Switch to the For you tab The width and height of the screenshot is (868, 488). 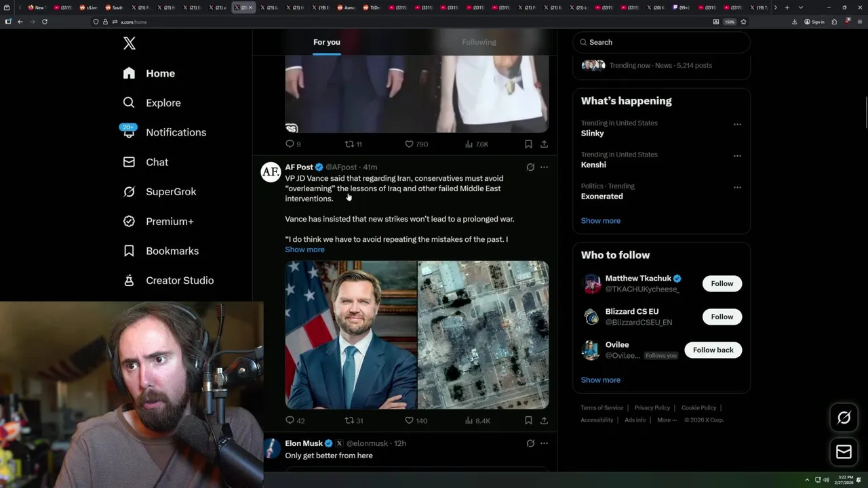327,42
